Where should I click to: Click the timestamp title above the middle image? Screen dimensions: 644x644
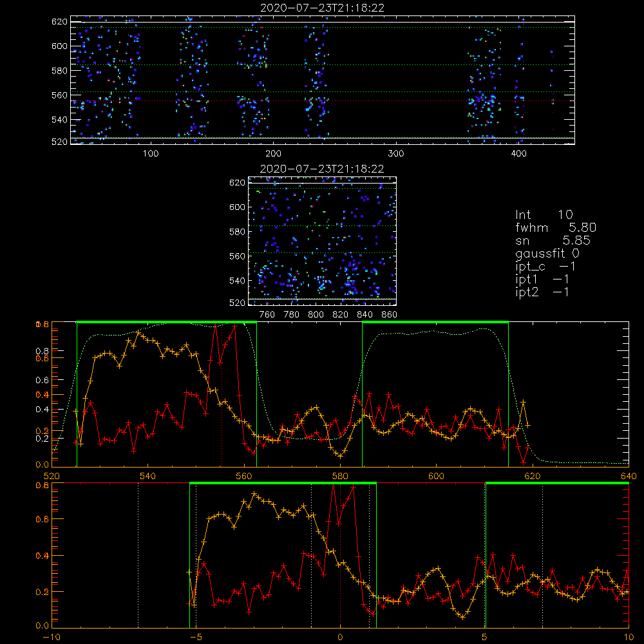[x=322, y=169]
